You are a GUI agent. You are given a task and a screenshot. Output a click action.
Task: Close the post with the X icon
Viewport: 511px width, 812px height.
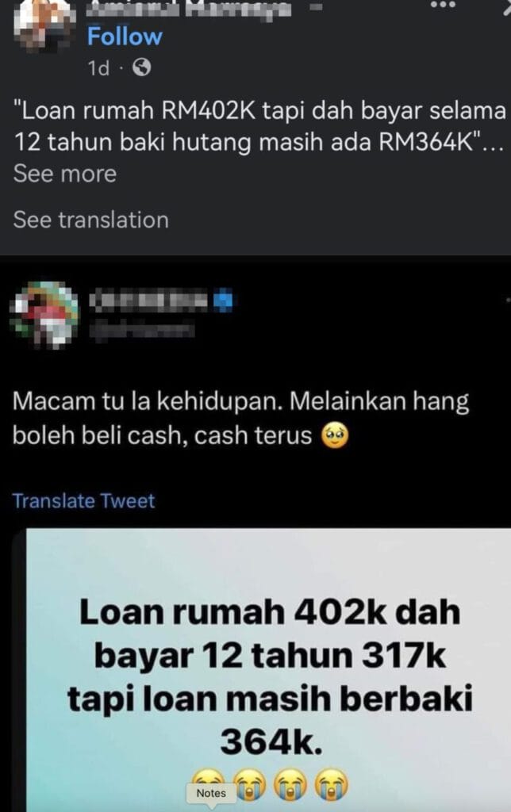click(507, 6)
